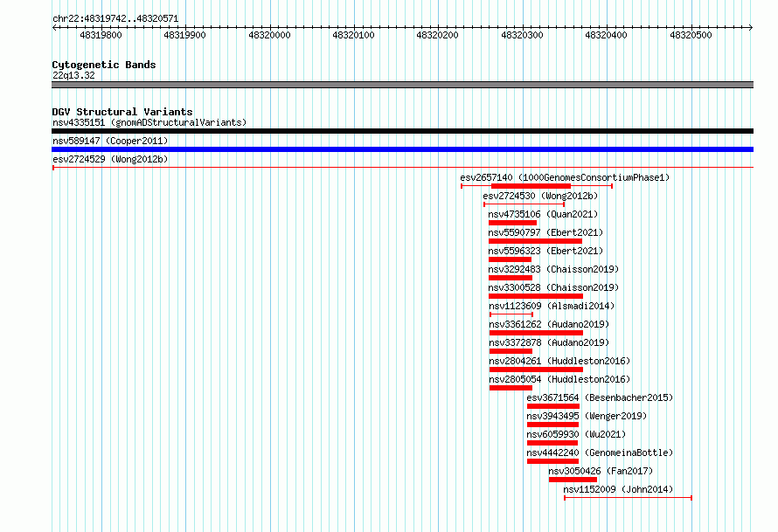Open the nsv1123609 Alsmadi2014 variant

click(x=552, y=306)
